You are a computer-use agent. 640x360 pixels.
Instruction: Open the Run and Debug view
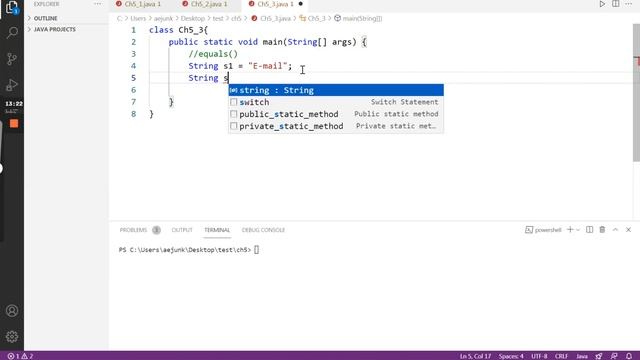point(12,85)
